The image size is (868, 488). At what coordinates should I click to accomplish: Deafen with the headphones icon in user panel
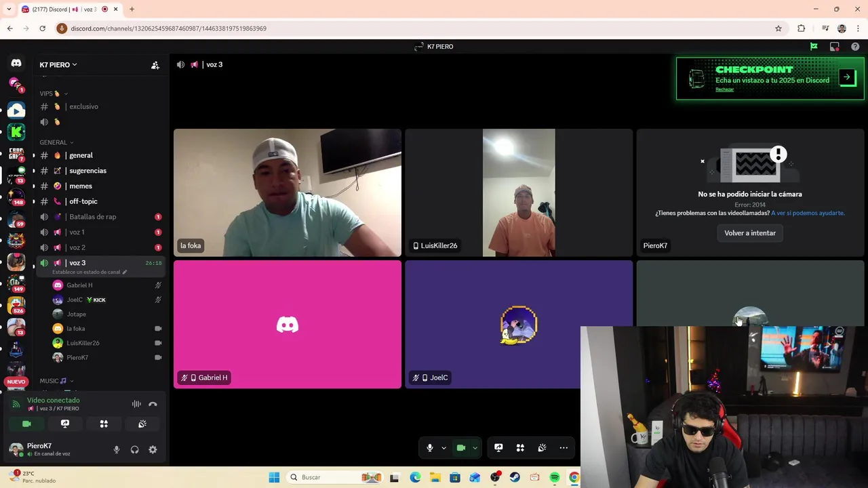point(135,449)
